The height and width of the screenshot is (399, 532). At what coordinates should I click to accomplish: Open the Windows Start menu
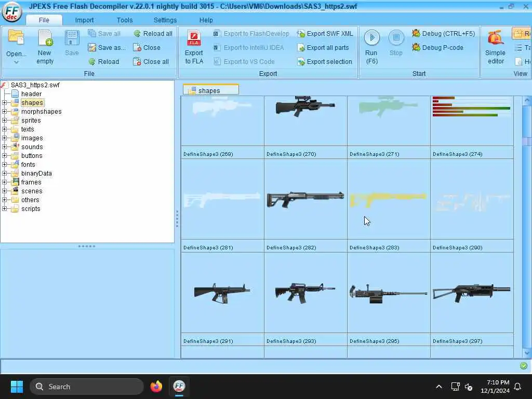pos(17,387)
